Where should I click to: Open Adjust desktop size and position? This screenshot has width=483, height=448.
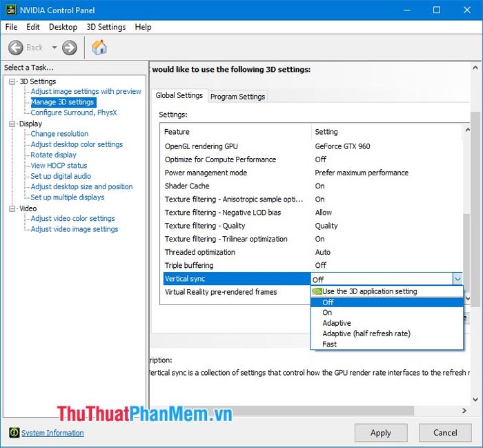click(81, 186)
